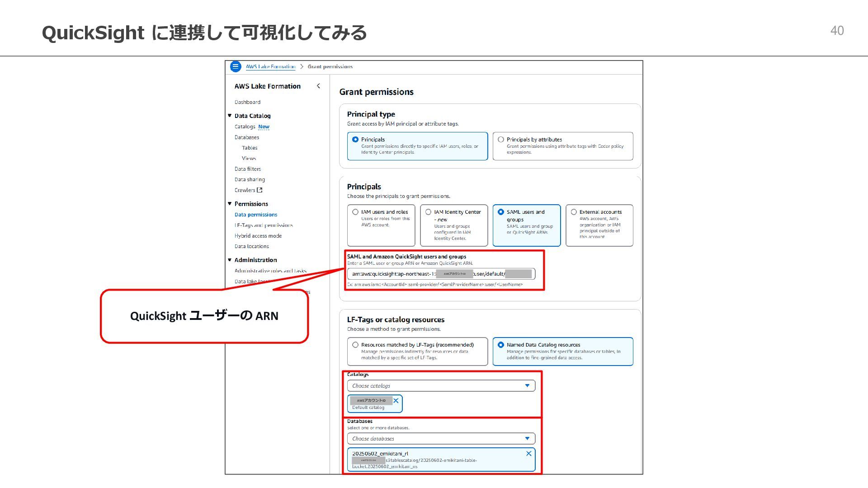This screenshot has height=488, width=868.
Task: Select External accounts principal option
Action: tap(574, 212)
